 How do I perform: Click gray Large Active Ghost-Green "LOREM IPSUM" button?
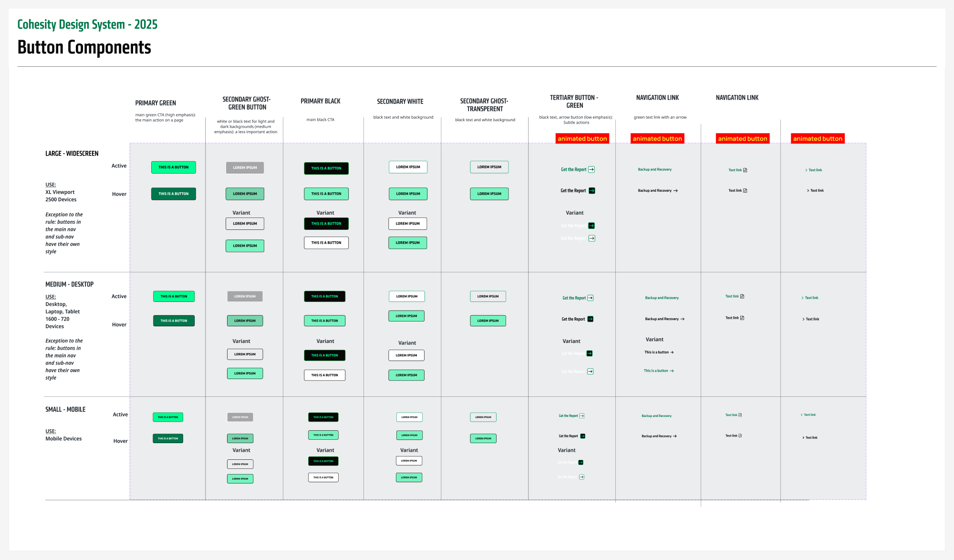click(x=245, y=167)
